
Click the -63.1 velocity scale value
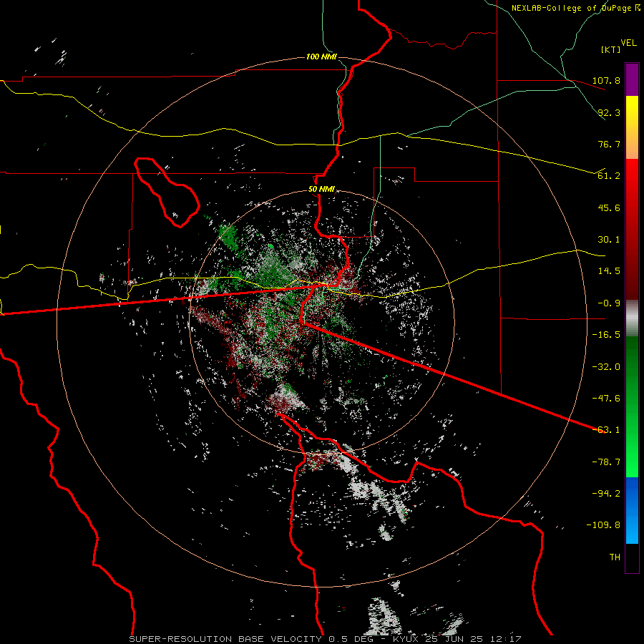606,430
